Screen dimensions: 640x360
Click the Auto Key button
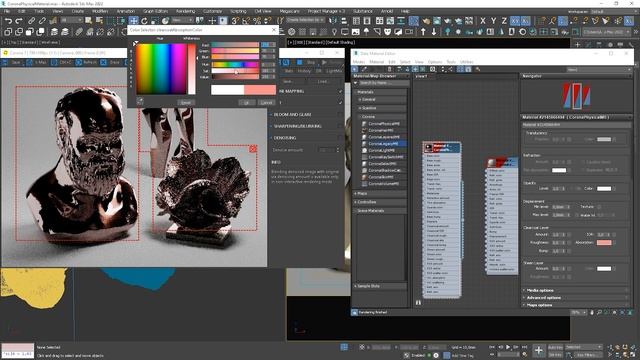click(555, 347)
